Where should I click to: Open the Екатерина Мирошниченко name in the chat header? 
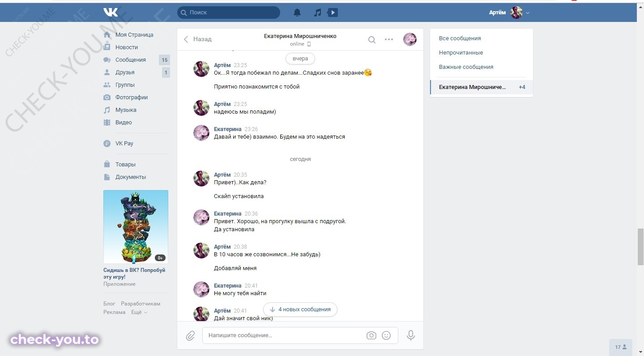[x=300, y=36]
